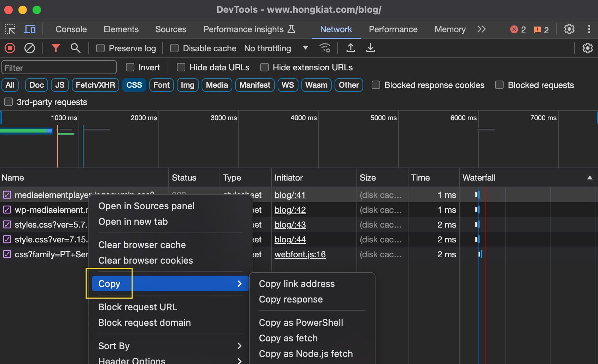Select Copy response
Image resolution: width=598 pixels, height=364 pixels.
click(x=291, y=299)
